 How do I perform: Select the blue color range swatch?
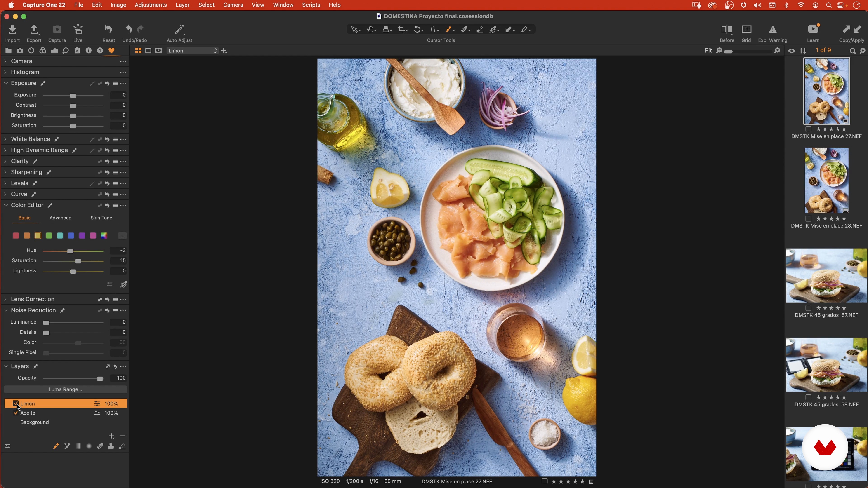pos(71,236)
